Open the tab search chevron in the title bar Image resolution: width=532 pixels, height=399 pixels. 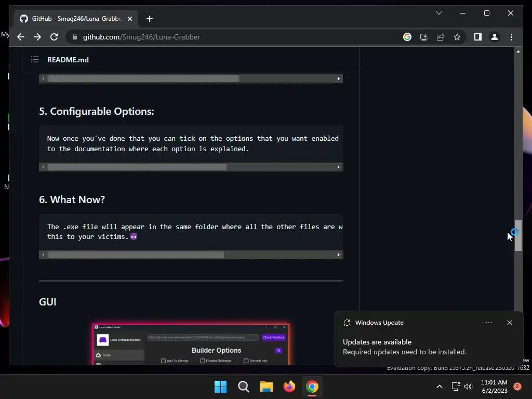pyautogui.click(x=438, y=13)
